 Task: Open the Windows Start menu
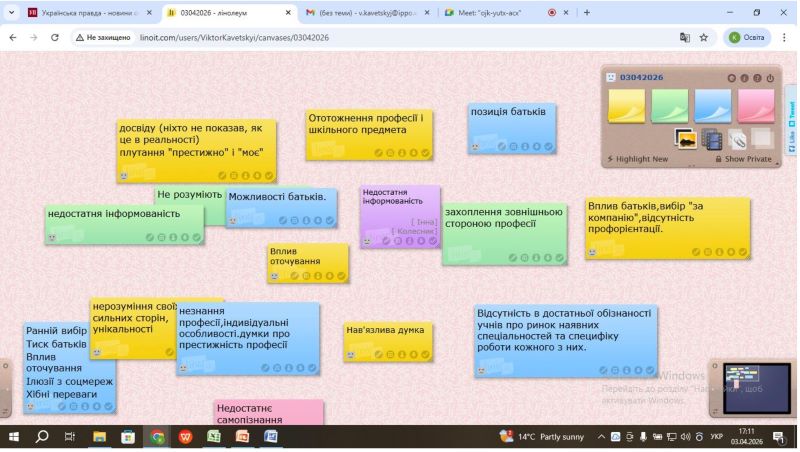click(x=14, y=437)
